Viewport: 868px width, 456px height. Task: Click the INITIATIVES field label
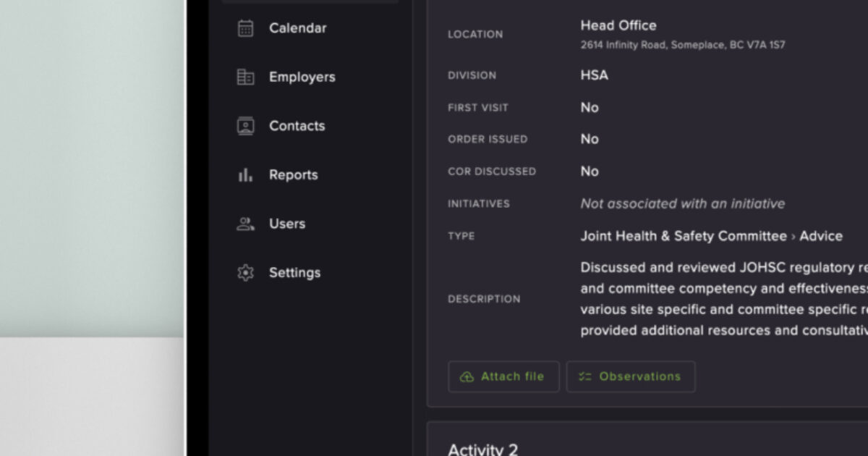pos(479,204)
